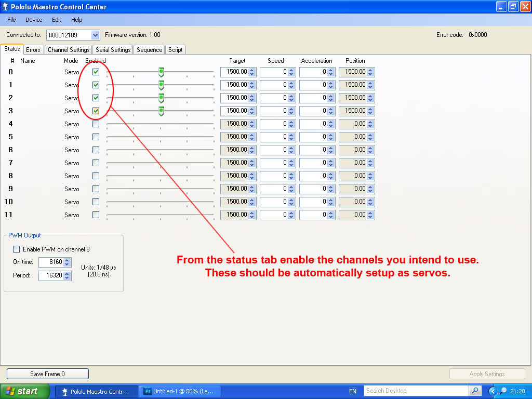The height and width of the screenshot is (399, 532).
Task: Open the Sequence tab
Action: pos(149,50)
